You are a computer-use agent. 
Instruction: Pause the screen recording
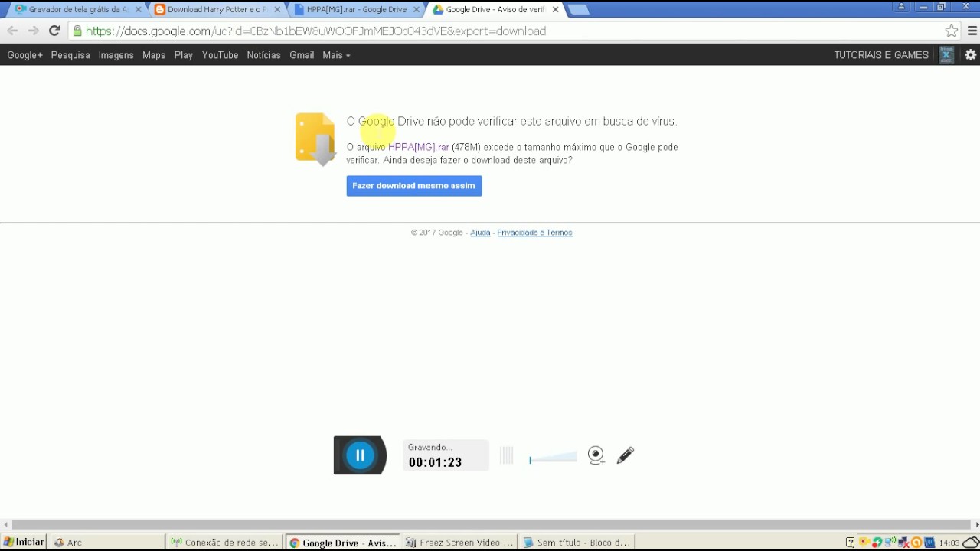[x=360, y=455]
